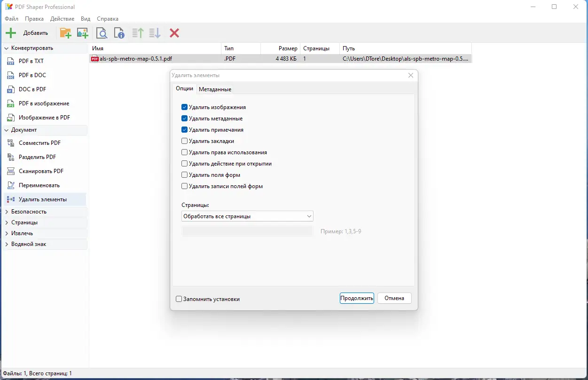Enable Удалить записи полей форм checkbox
The height and width of the screenshot is (380, 588).
coord(184,186)
